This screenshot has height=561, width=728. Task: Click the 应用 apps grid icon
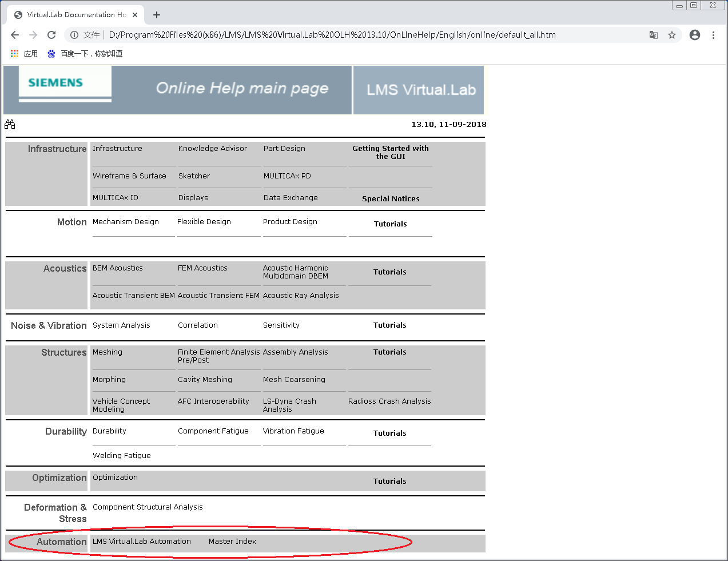coord(14,53)
